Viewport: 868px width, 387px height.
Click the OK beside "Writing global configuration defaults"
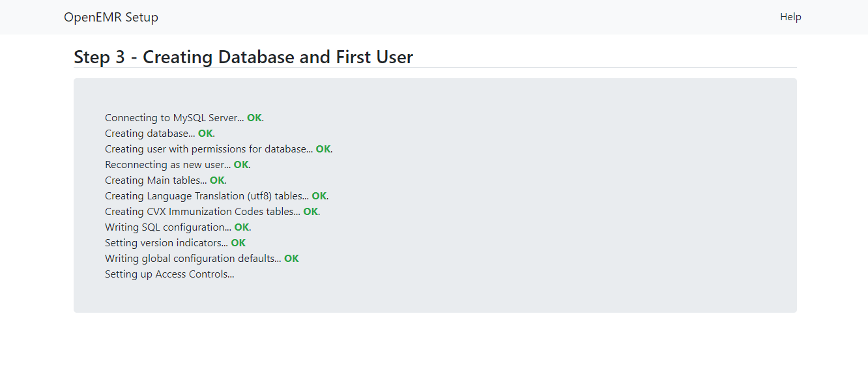tap(293, 258)
